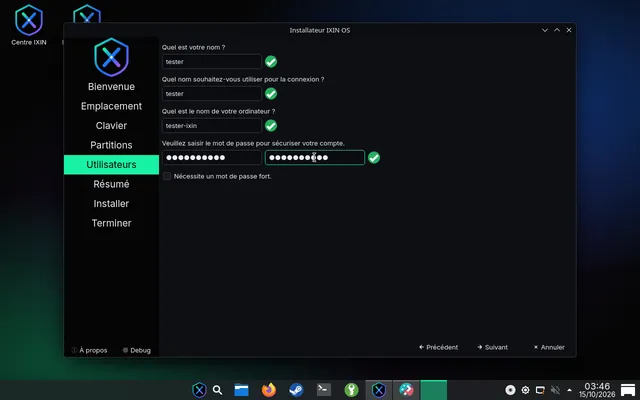Enable 'Nécessite un mot de passe fort' checkbox
This screenshot has width=640, height=400.
point(167,176)
